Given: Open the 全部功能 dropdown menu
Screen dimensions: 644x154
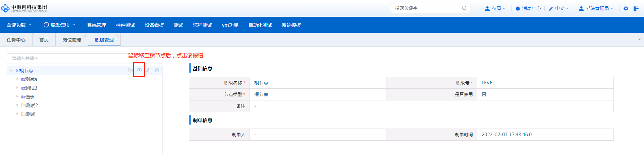Looking at the screenshot, I should pos(19,25).
